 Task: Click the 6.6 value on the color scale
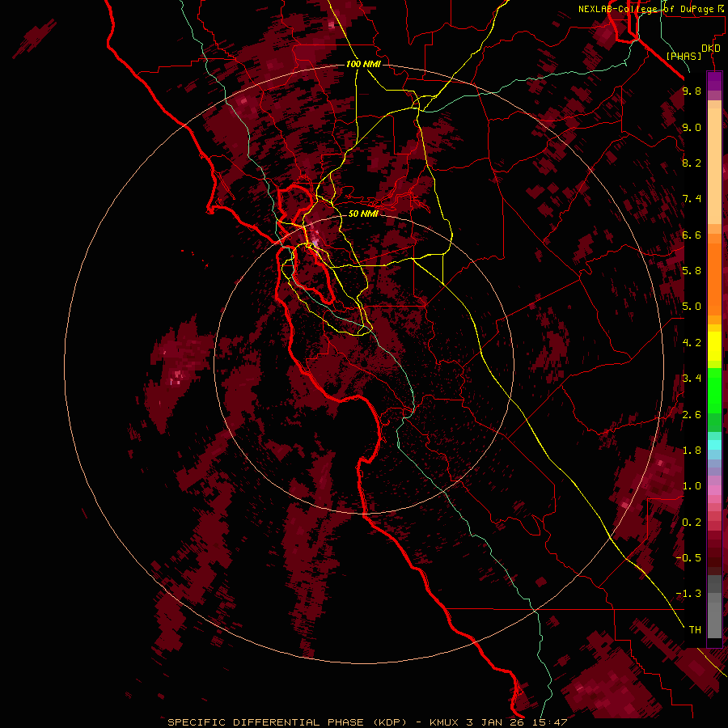coord(692,235)
